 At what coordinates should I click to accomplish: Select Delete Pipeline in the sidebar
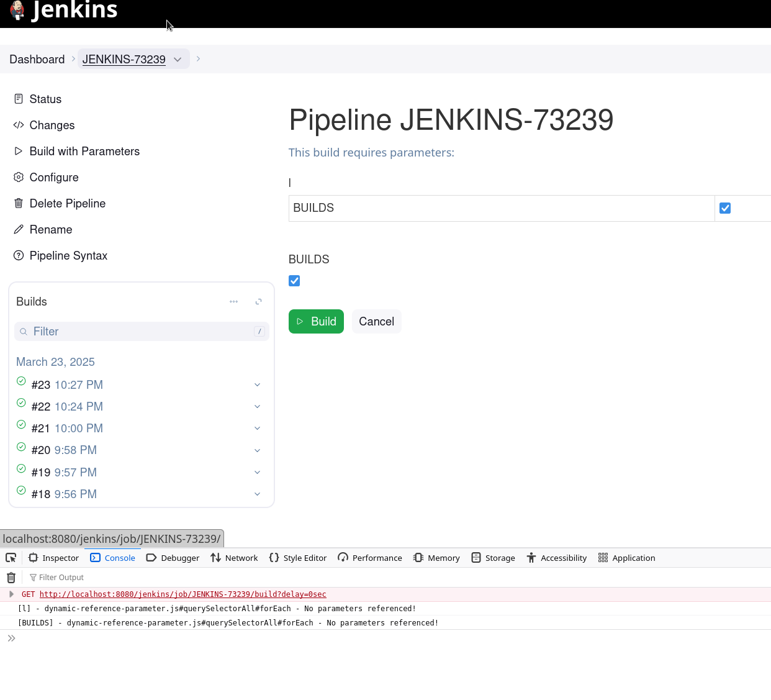click(68, 204)
